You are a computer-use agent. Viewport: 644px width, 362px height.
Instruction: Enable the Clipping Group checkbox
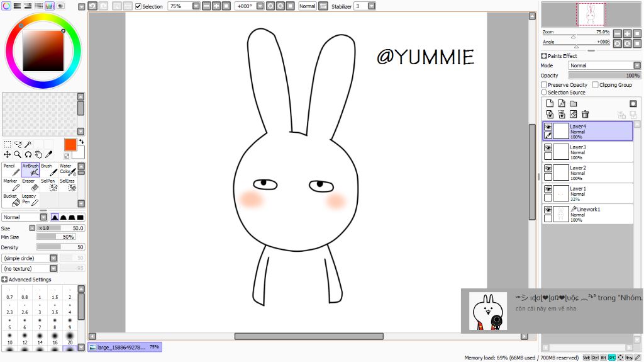click(x=595, y=84)
